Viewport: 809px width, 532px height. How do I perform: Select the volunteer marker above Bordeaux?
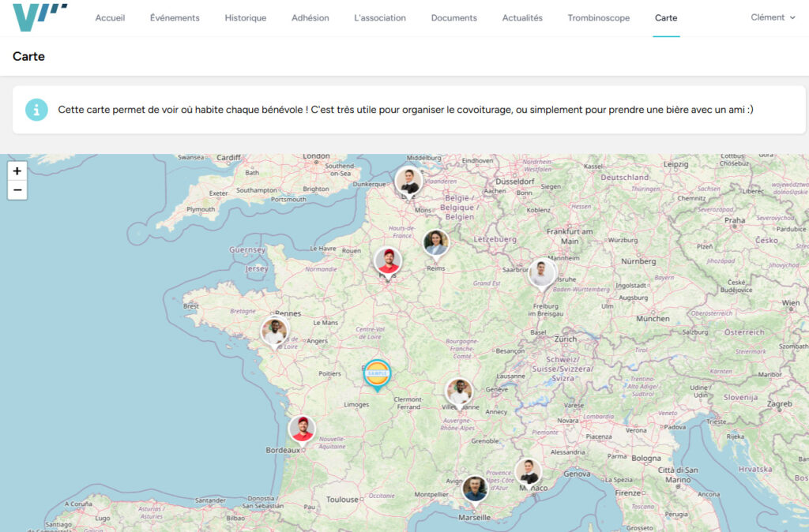pyautogui.click(x=302, y=429)
